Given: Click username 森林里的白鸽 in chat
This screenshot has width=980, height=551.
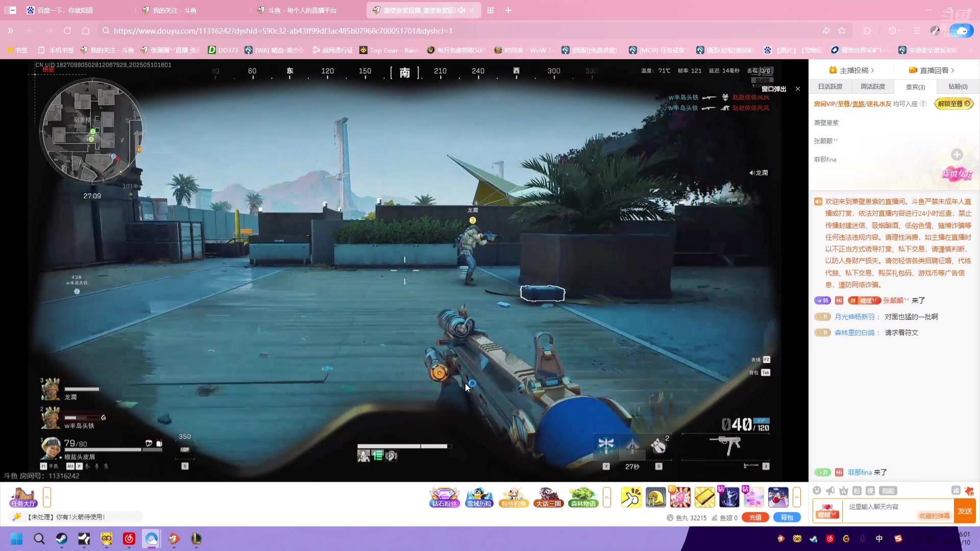Looking at the screenshot, I should point(854,333).
